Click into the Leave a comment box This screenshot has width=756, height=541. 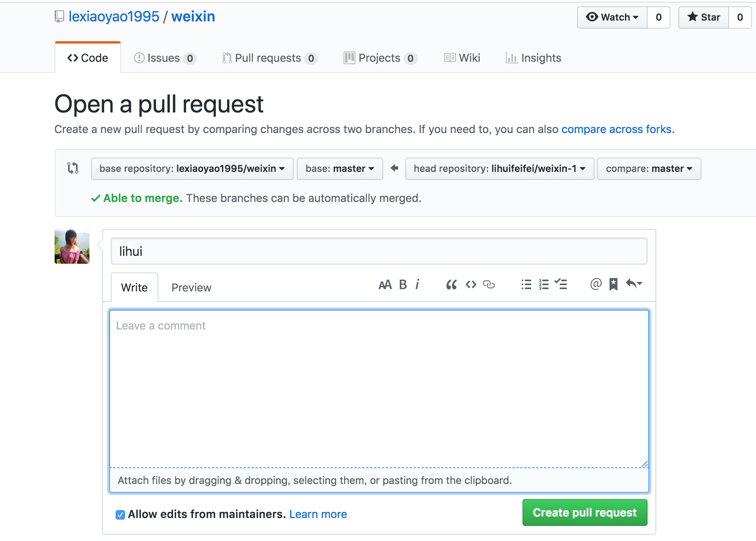(379, 389)
